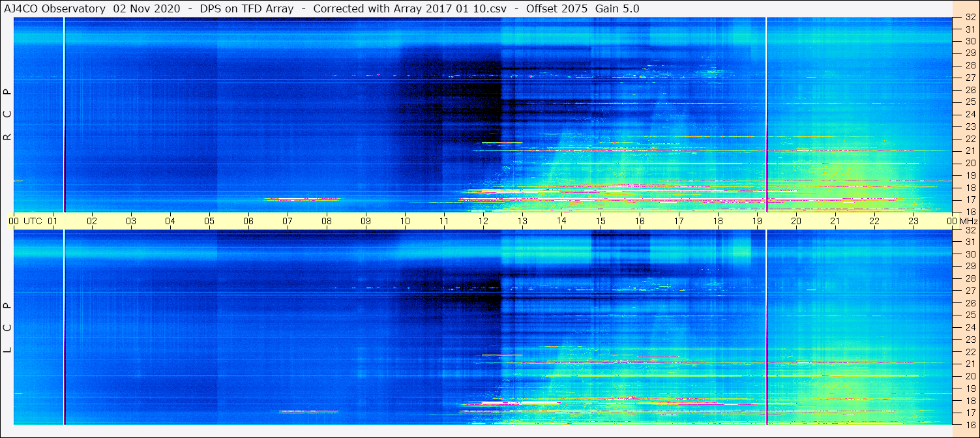The width and height of the screenshot is (980, 438).
Task: Select the RCP panel label
Action: (x=7, y=114)
